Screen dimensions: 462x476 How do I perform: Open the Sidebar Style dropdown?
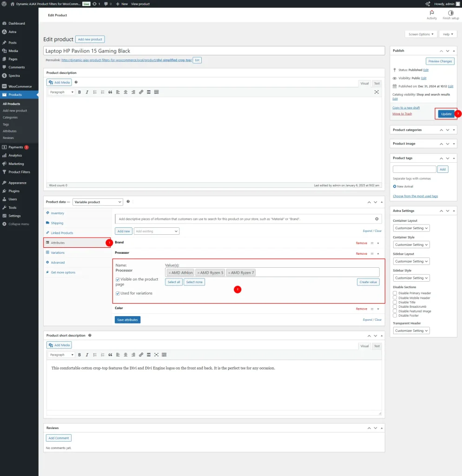tap(411, 278)
